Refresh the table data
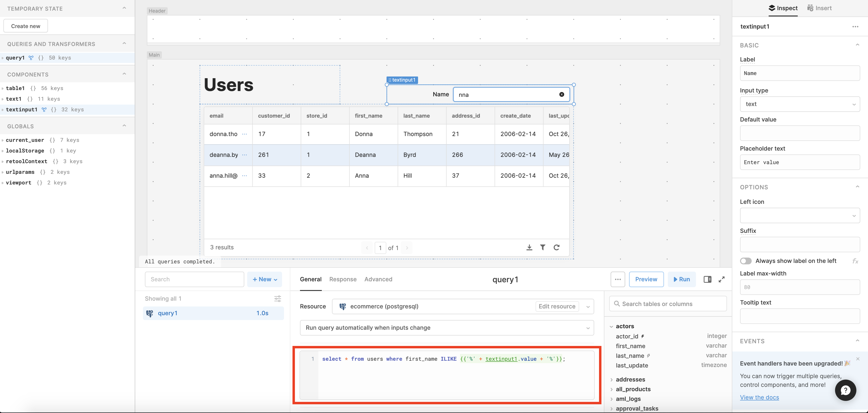This screenshot has height=413, width=868. click(x=557, y=247)
